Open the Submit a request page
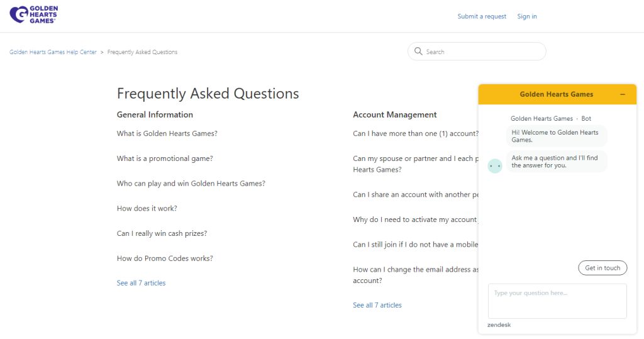Image resolution: width=644 pixels, height=339 pixels. click(x=482, y=16)
